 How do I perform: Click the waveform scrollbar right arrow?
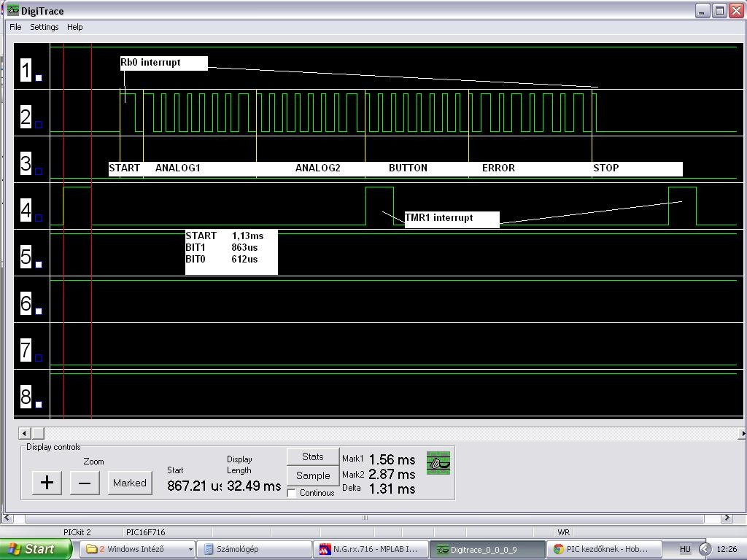tap(742, 433)
